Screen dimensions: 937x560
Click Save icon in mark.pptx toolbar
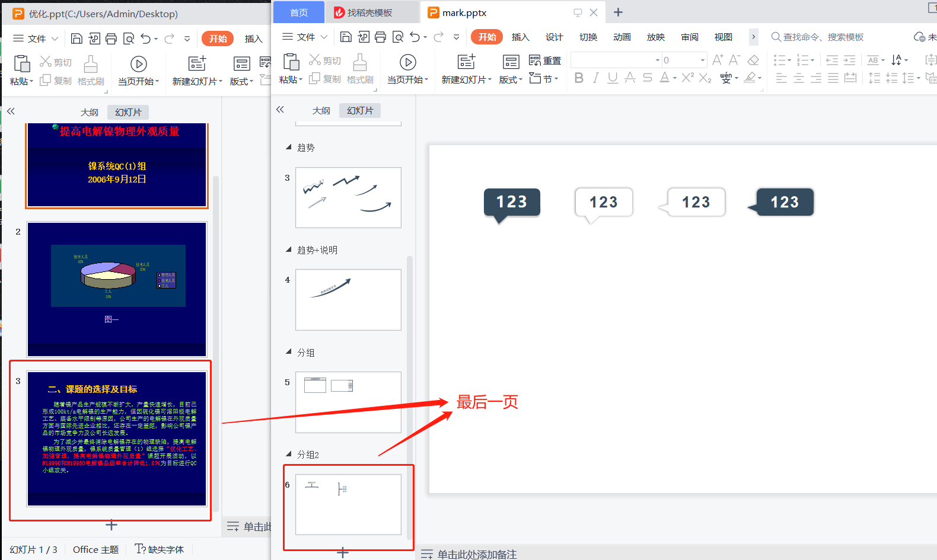tap(346, 37)
